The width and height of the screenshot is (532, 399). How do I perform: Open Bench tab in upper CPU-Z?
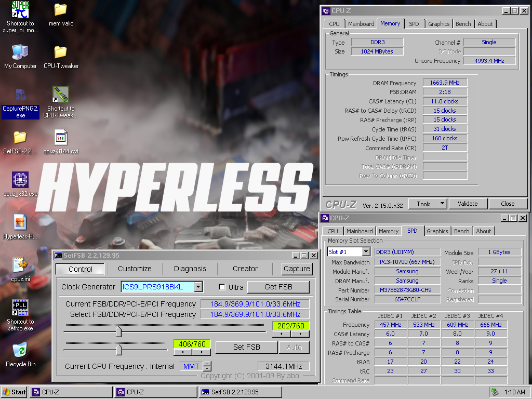pyautogui.click(x=463, y=24)
